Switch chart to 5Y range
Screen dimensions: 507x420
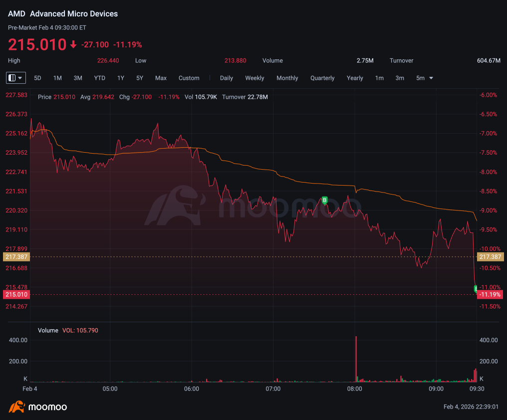pyautogui.click(x=140, y=78)
